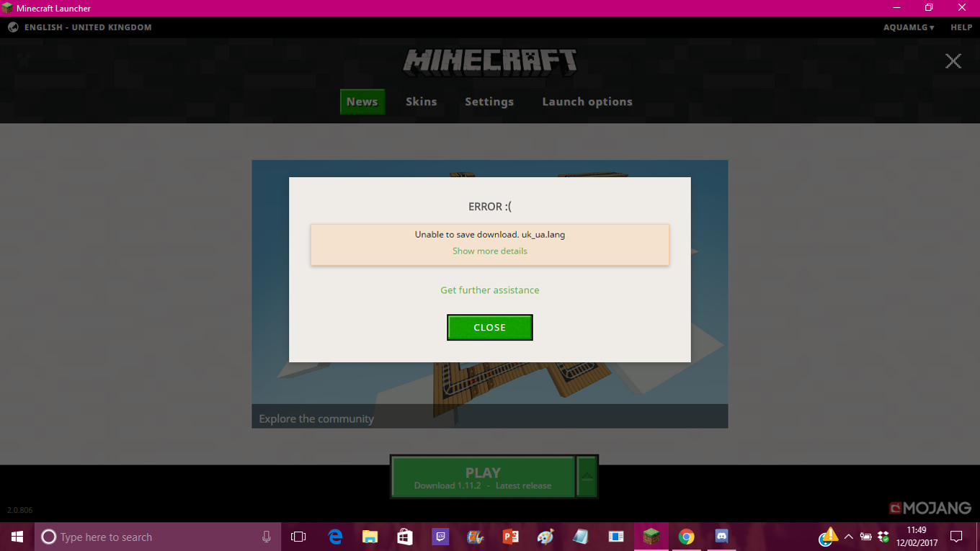The height and width of the screenshot is (551, 980).
Task: Open the Settings tab
Action: click(x=489, y=102)
